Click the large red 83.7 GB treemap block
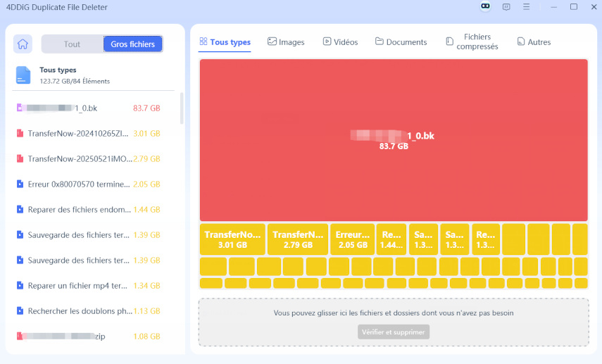The height and width of the screenshot is (364, 602). pyautogui.click(x=394, y=140)
